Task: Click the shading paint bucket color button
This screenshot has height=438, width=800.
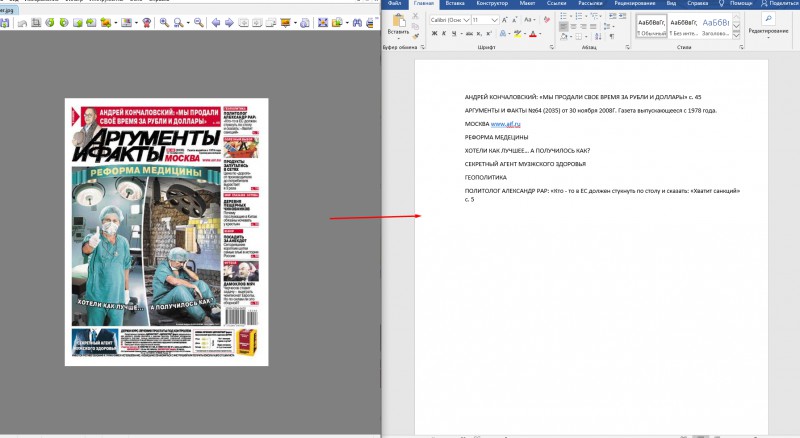Action: coord(563,36)
